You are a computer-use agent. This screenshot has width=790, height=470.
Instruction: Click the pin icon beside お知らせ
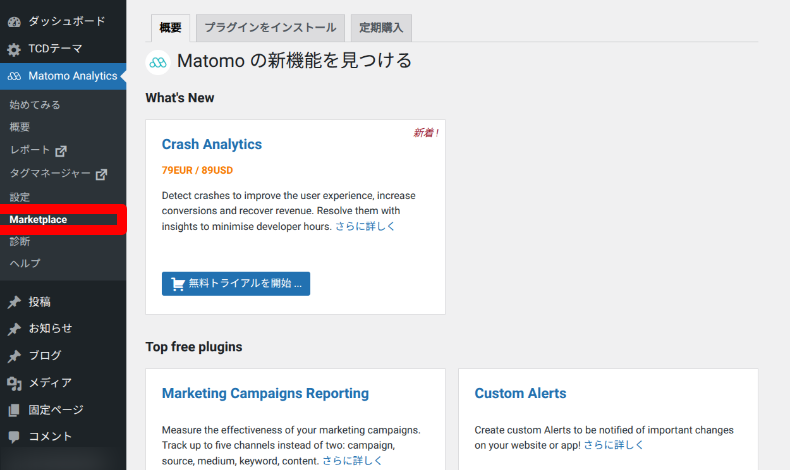pyautogui.click(x=14, y=329)
